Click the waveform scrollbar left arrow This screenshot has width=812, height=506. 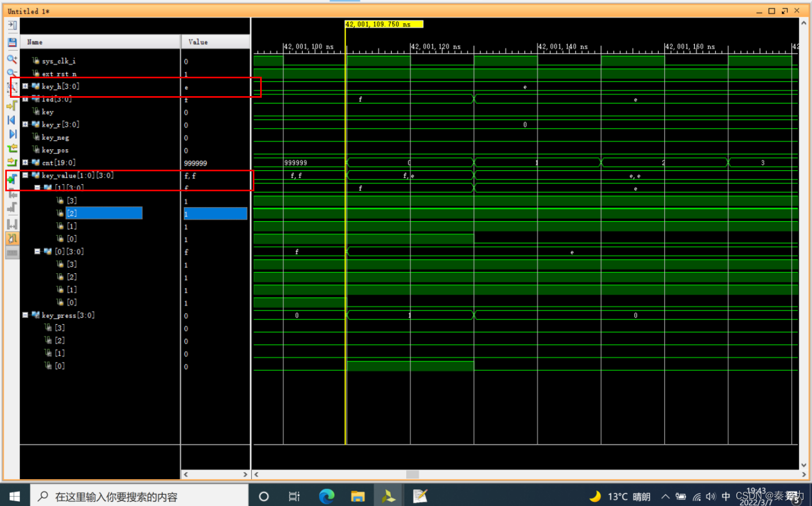click(256, 474)
